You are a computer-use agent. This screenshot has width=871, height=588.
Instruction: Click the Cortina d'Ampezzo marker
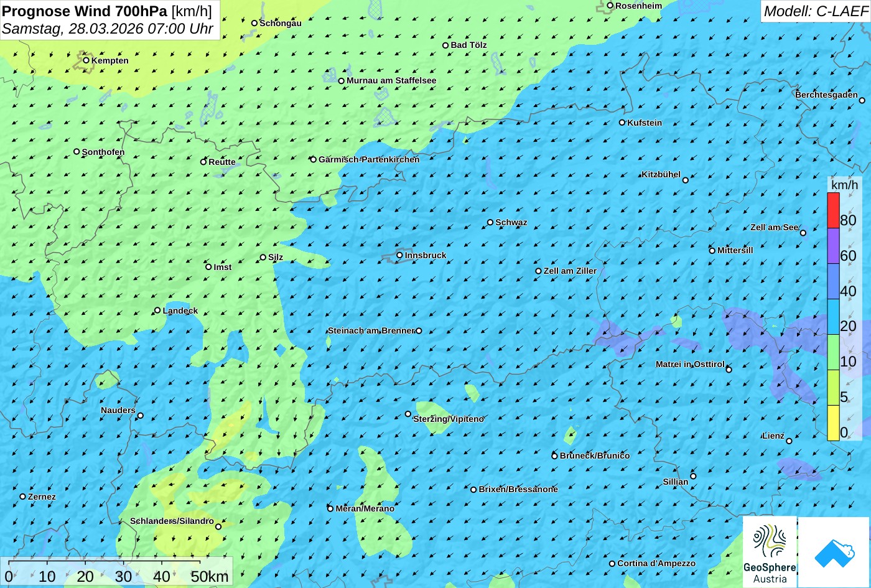coord(612,564)
